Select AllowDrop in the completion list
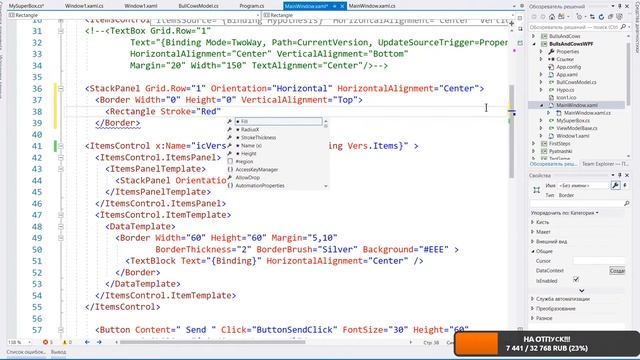 point(247,178)
